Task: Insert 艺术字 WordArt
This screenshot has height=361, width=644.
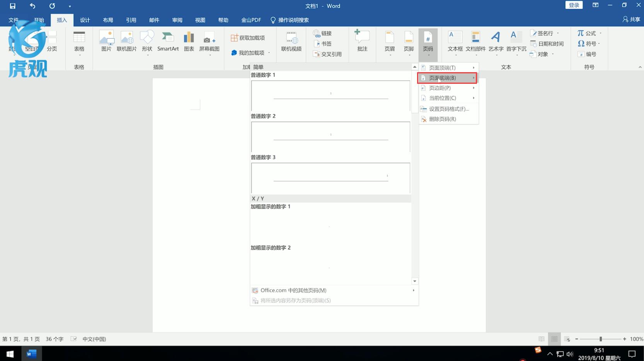Action: click(x=496, y=43)
